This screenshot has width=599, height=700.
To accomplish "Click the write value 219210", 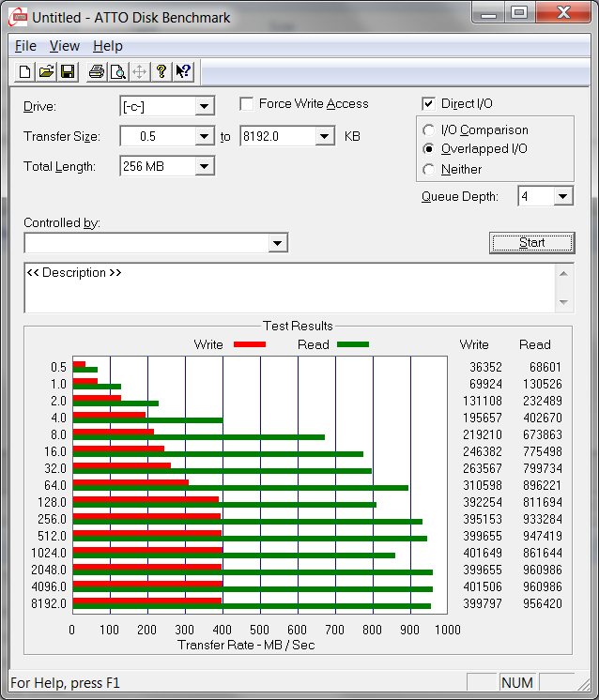I will pyautogui.click(x=483, y=434).
